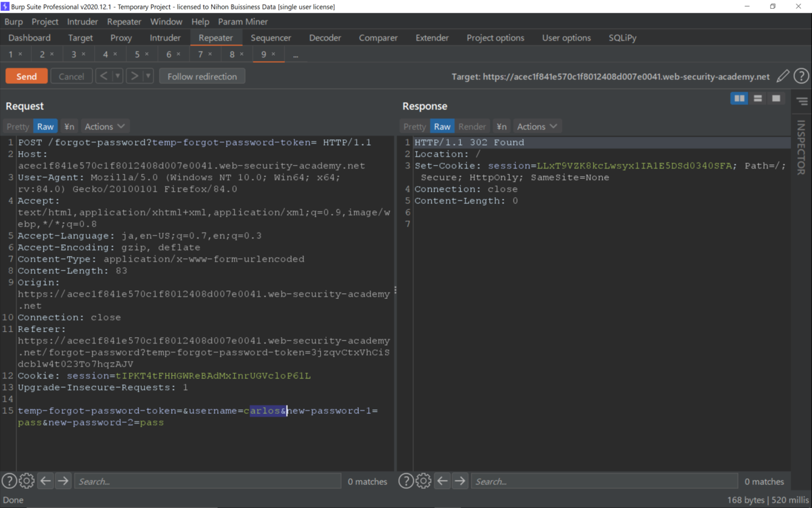
Task: Click the Response search input field
Action: (x=604, y=481)
